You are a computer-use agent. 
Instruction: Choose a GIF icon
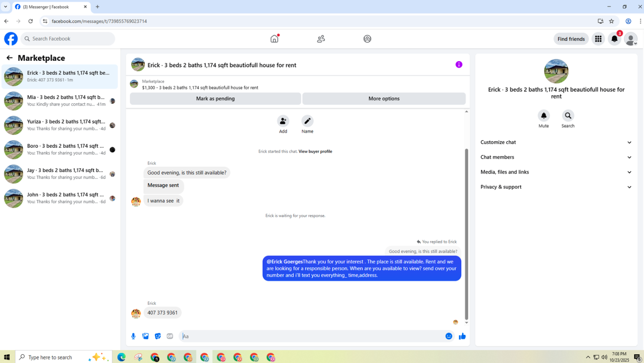pyautogui.click(x=170, y=336)
